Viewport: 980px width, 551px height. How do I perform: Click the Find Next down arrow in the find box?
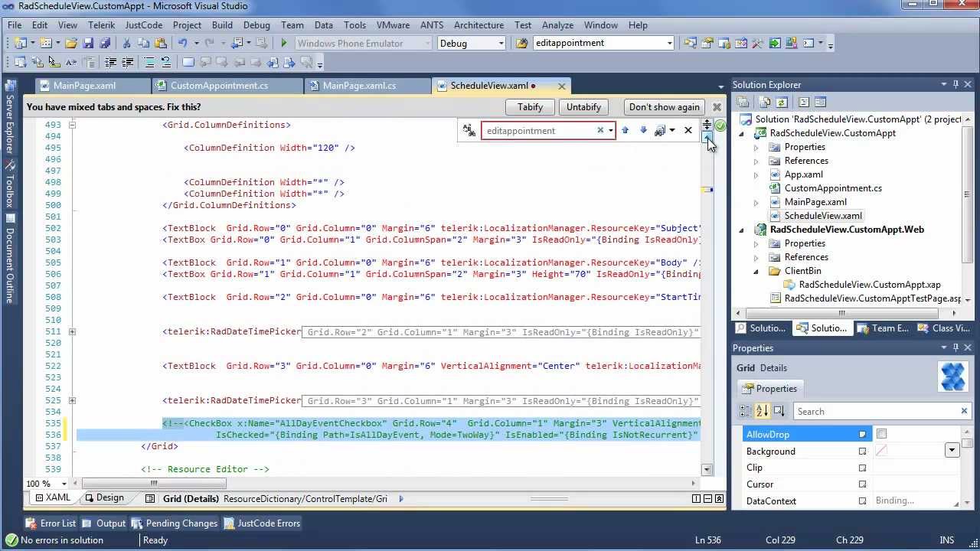tap(643, 130)
